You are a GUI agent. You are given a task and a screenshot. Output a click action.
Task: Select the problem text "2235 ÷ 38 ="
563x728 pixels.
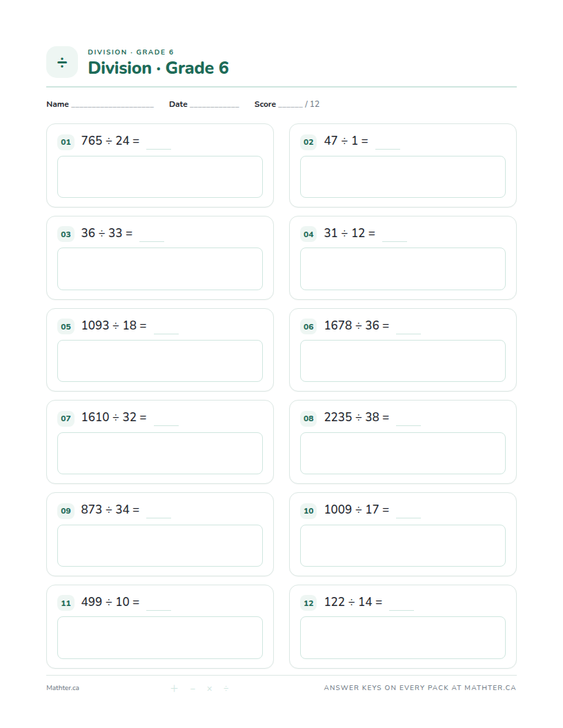(x=357, y=417)
